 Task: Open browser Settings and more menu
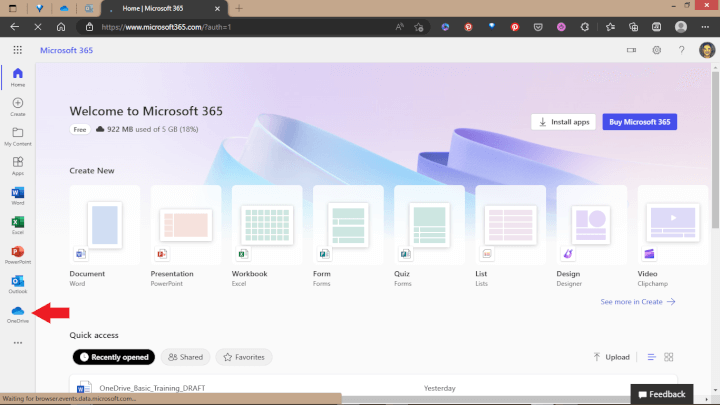pos(705,27)
